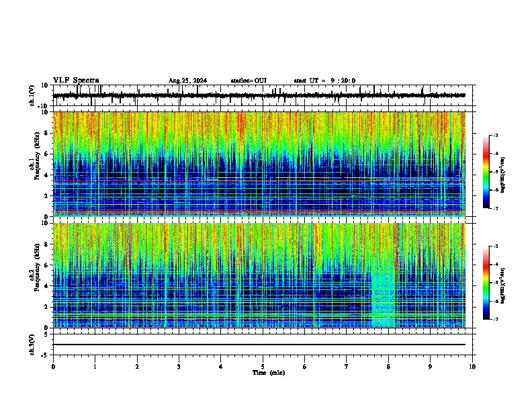Click the log(PSD) label beside ch.1 color bar

(503, 175)
